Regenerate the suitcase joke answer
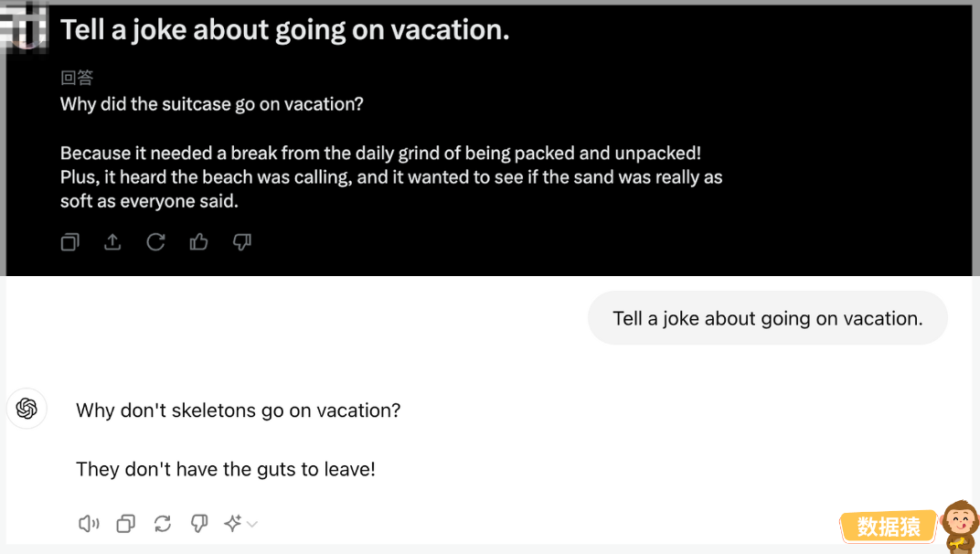Viewport: 980px width, 554px height. pos(155,242)
